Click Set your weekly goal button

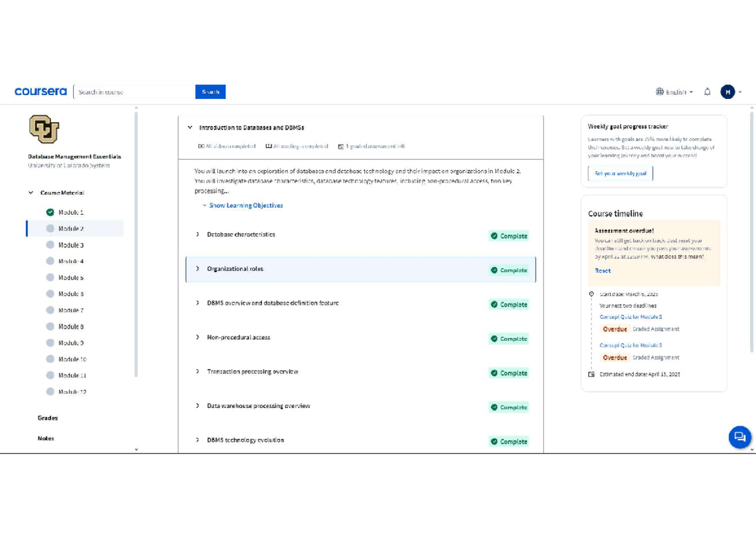621,173
